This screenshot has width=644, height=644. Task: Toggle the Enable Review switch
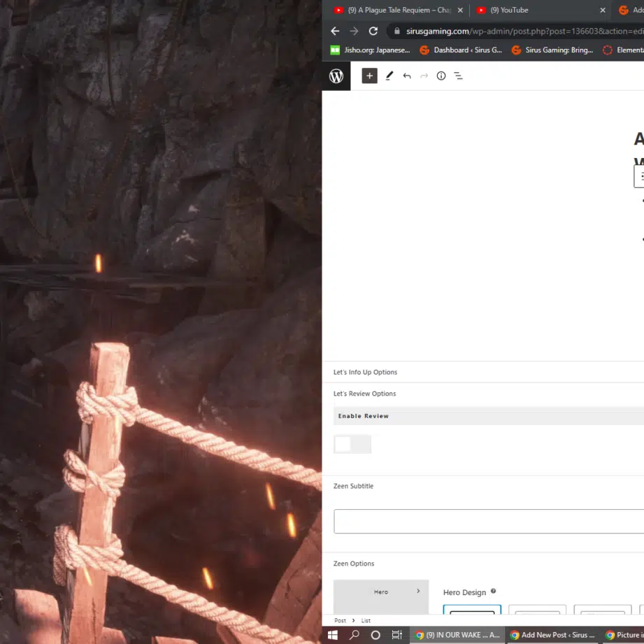pyautogui.click(x=352, y=444)
